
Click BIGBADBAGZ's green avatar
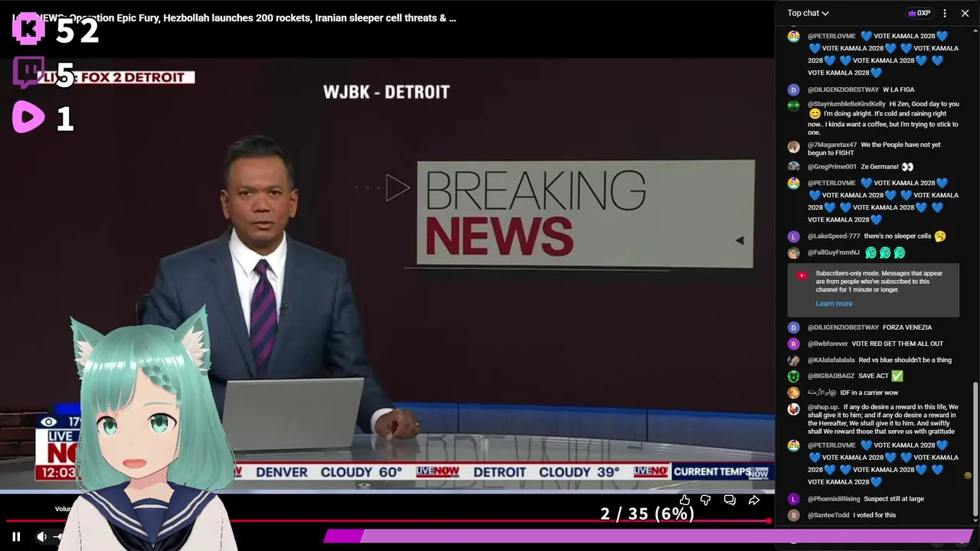coord(793,377)
